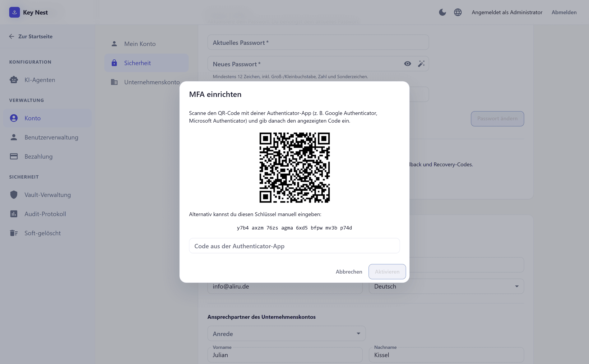Open the Mein Konto tab
589x364 pixels.
[x=146, y=44]
